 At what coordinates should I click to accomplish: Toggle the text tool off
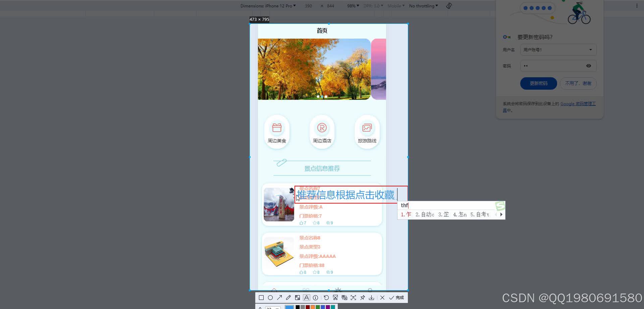(x=307, y=298)
